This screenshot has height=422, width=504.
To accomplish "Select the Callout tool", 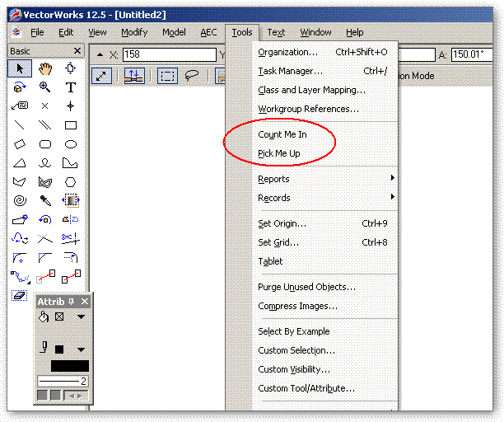I will pyautogui.click(x=20, y=105).
